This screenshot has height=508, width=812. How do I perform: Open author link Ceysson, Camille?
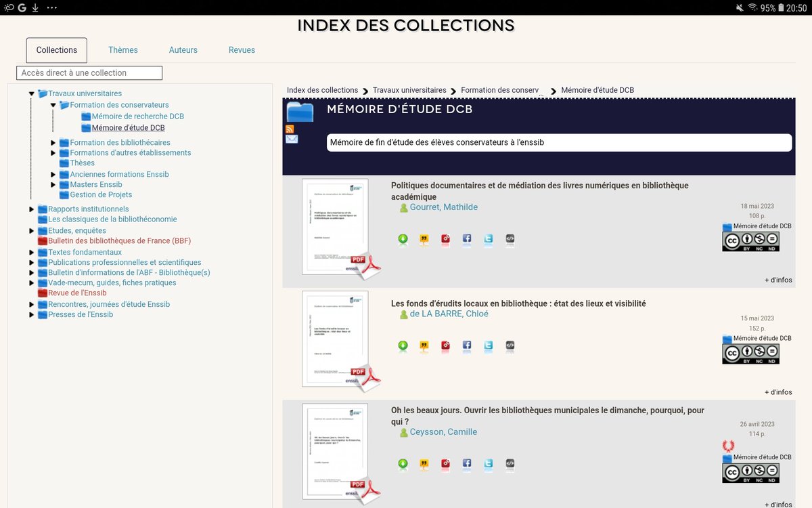pos(443,432)
